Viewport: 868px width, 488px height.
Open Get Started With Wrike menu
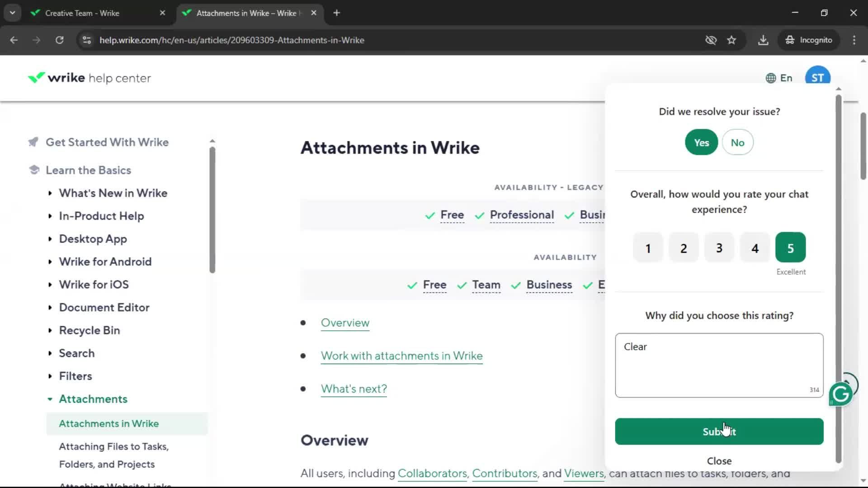click(x=107, y=142)
